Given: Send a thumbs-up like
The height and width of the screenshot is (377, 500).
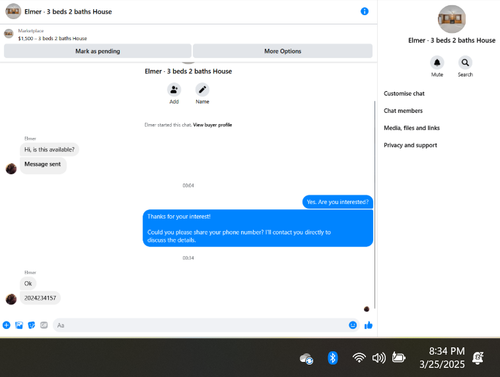Looking at the screenshot, I should [x=368, y=325].
